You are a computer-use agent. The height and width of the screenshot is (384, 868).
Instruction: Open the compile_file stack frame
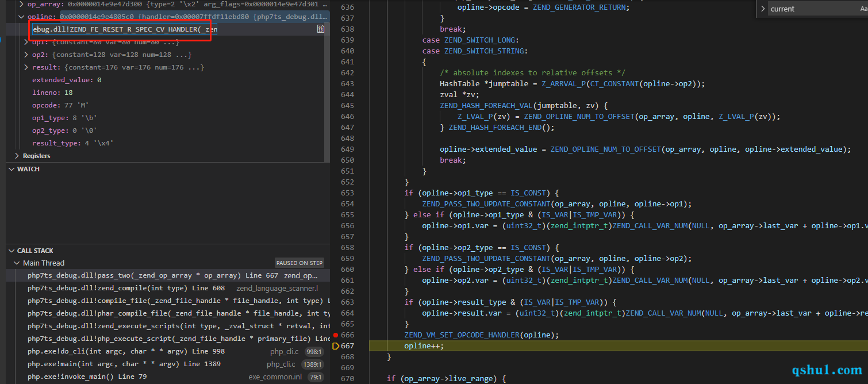coord(168,301)
